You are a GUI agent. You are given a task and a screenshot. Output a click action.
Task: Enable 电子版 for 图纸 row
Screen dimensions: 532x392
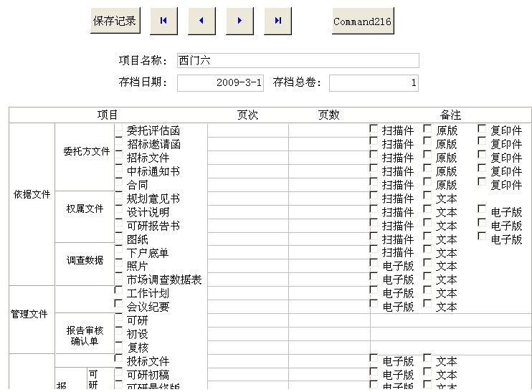(x=482, y=236)
